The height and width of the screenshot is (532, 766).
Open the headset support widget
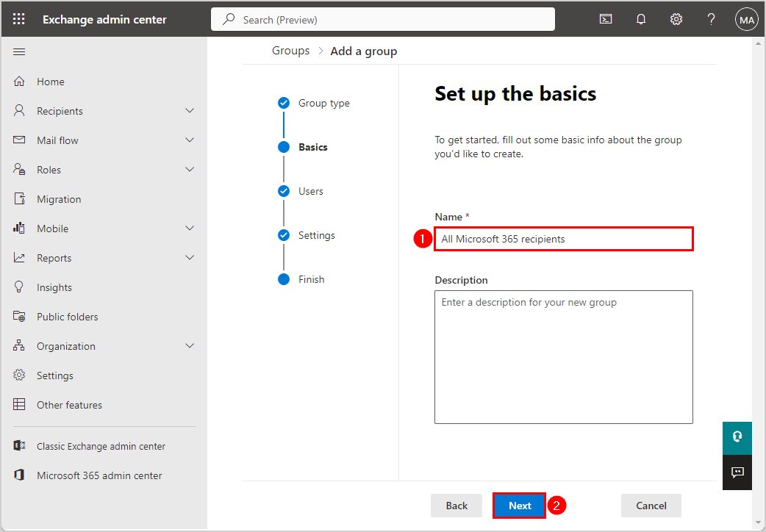pyautogui.click(x=737, y=438)
